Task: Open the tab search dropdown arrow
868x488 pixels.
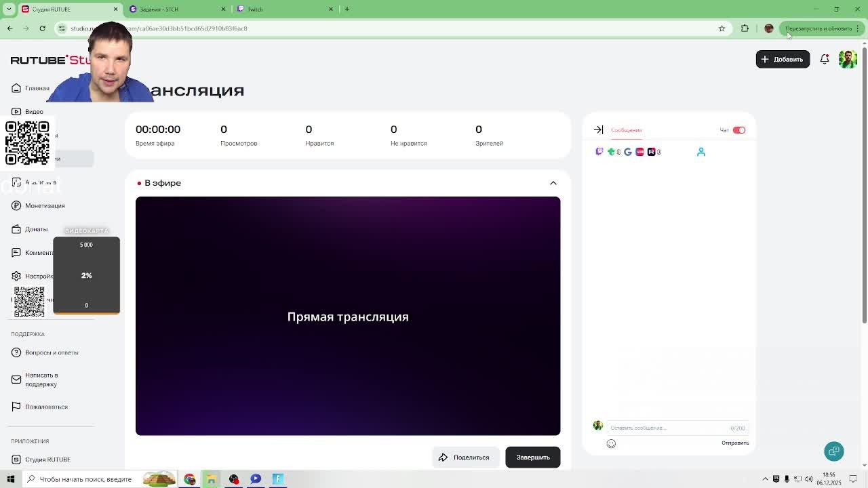Action: [x=9, y=9]
